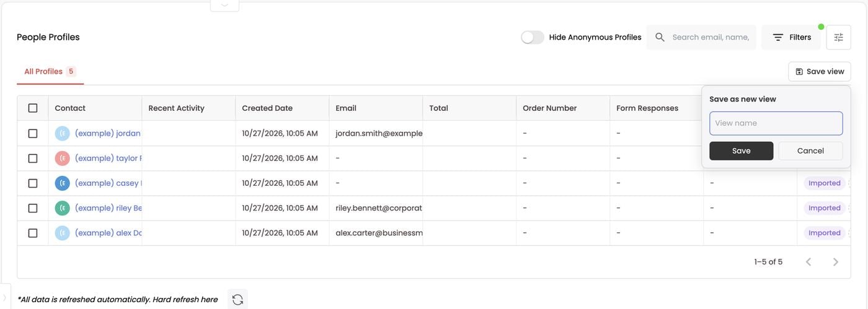Expand the left sidebar chevron
The width and height of the screenshot is (868, 309).
point(5,298)
